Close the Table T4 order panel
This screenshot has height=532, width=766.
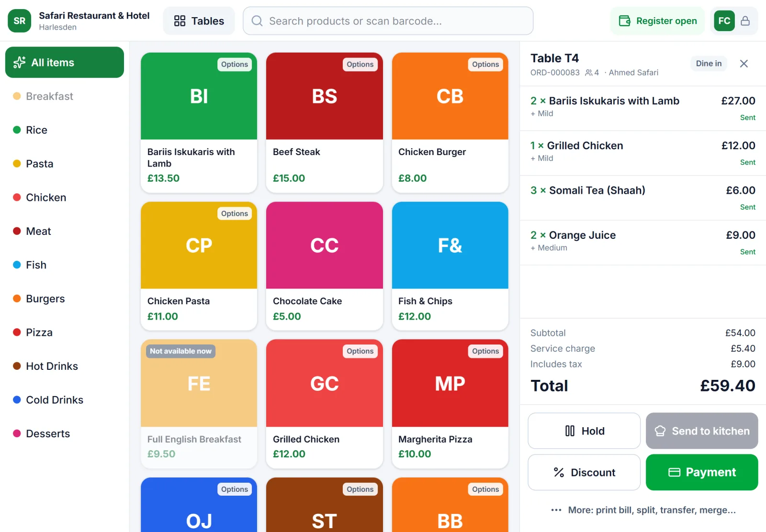[x=743, y=64]
